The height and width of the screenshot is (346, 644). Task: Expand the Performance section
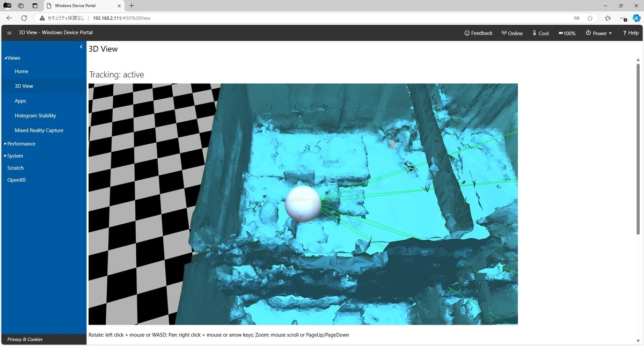click(x=20, y=144)
